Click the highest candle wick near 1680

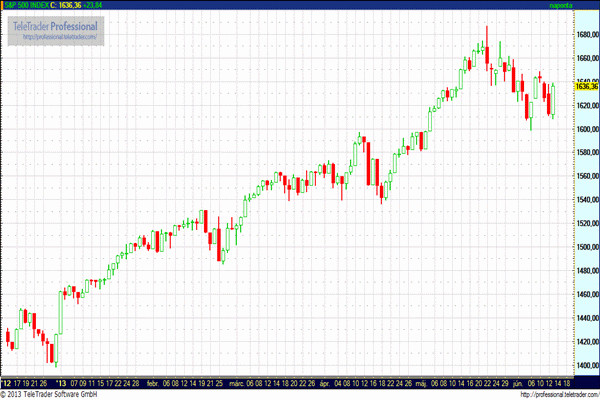[x=487, y=30]
